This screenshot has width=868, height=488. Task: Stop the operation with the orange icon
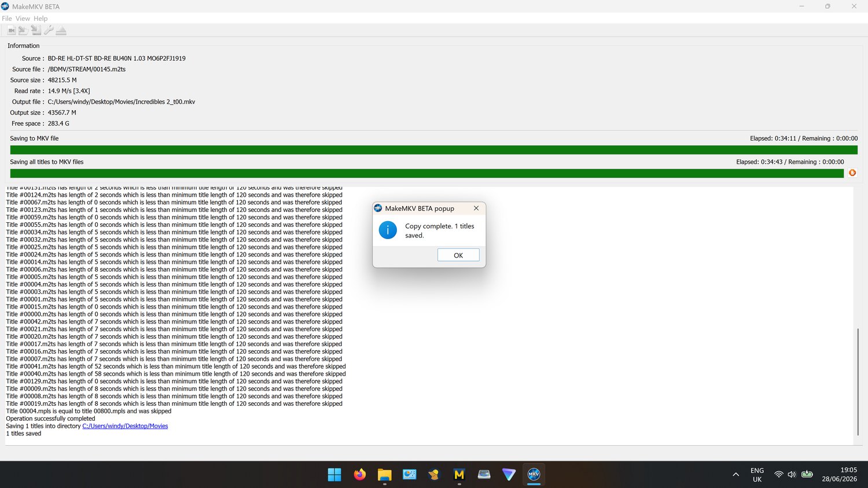pyautogui.click(x=852, y=173)
